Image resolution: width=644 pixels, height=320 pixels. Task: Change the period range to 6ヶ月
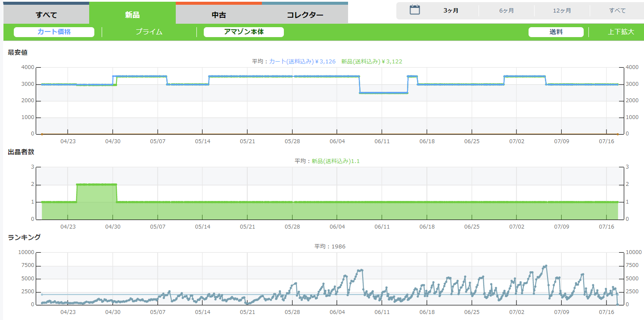(x=507, y=11)
